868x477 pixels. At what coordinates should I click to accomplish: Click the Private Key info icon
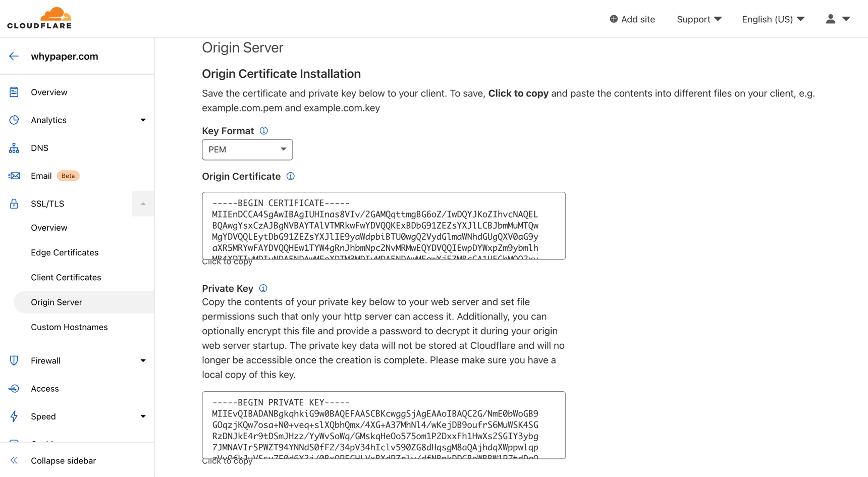click(263, 288)
